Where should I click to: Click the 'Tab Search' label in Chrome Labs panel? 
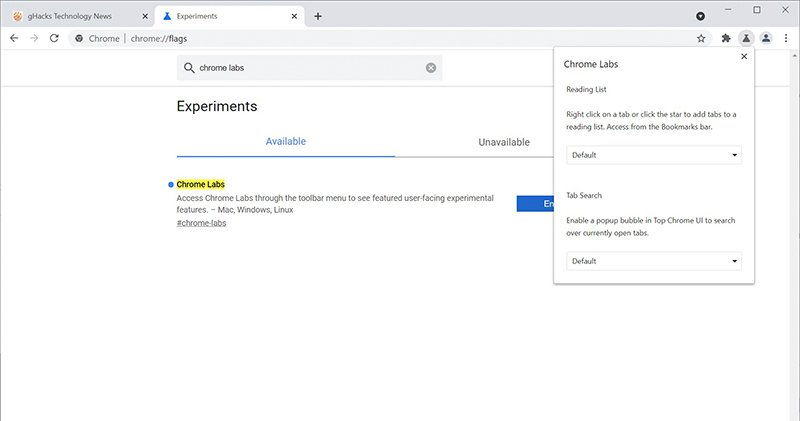tap(584, 195)
